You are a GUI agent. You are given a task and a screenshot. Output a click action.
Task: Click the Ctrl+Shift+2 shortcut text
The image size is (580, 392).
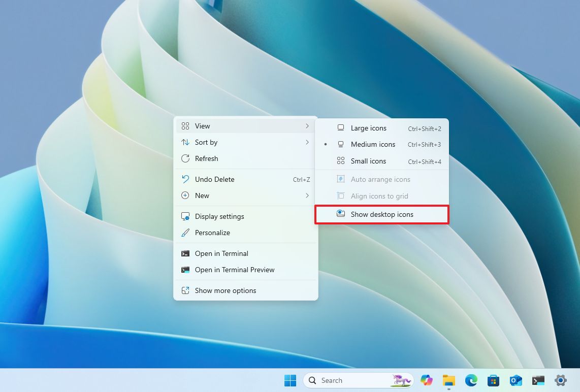[425, 128]
